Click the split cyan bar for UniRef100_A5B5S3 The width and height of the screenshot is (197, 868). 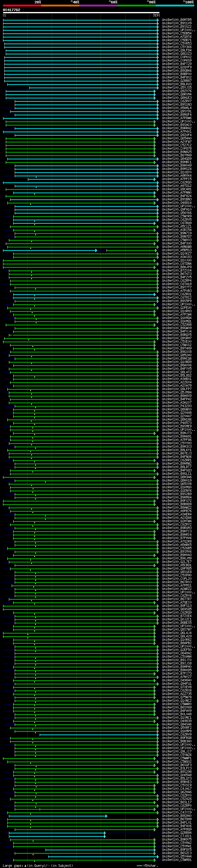[50, 250]
